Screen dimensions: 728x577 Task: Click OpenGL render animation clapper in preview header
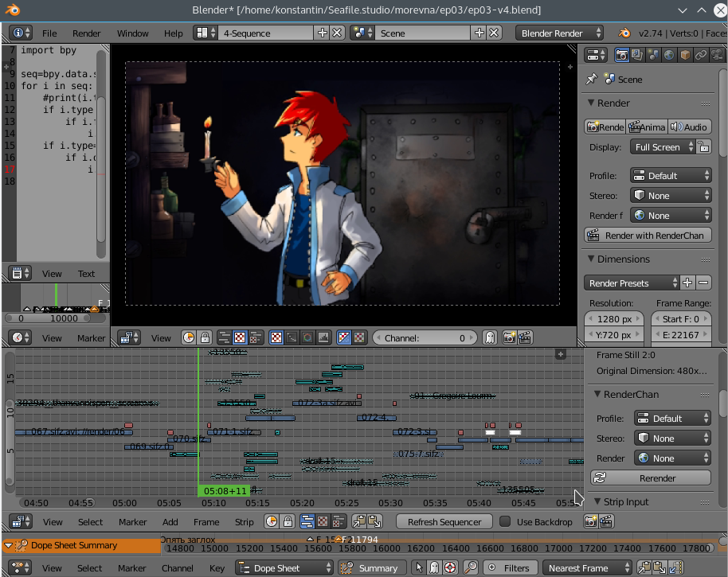click(525, 337)
